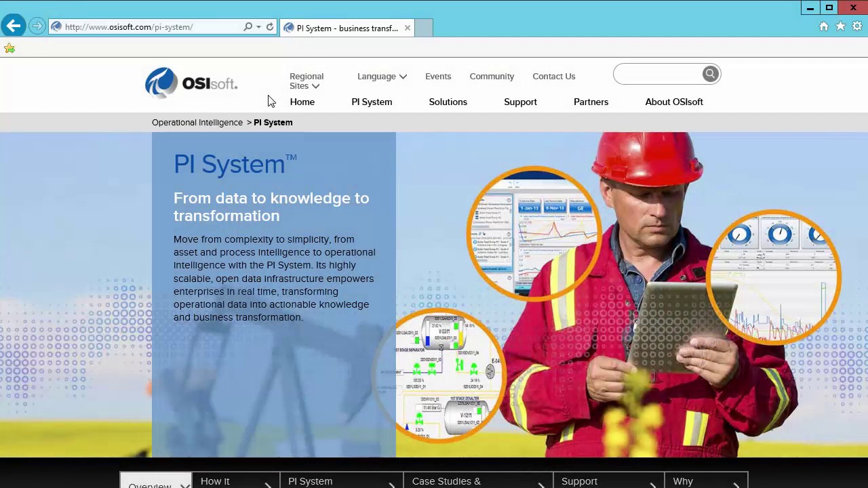Click the magnifier search icon in address bar
This screenshot has height=488, width=868.
[x=248, y=27]
